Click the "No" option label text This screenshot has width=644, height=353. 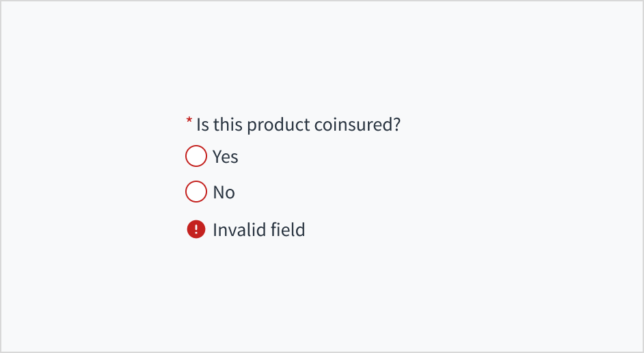pos(224,192)
